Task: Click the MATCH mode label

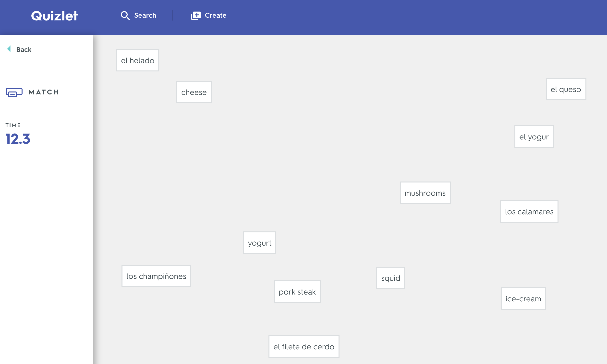Action: coord(44,92)
